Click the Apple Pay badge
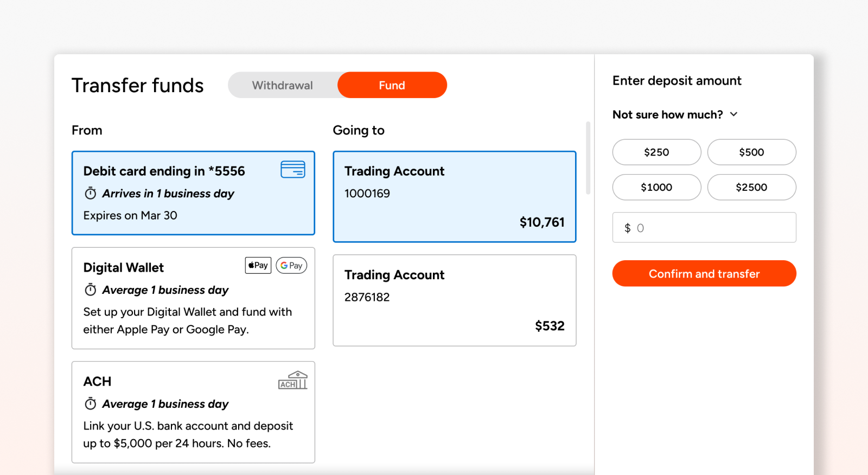Screen dimensions: 868x475 point(258,265)
